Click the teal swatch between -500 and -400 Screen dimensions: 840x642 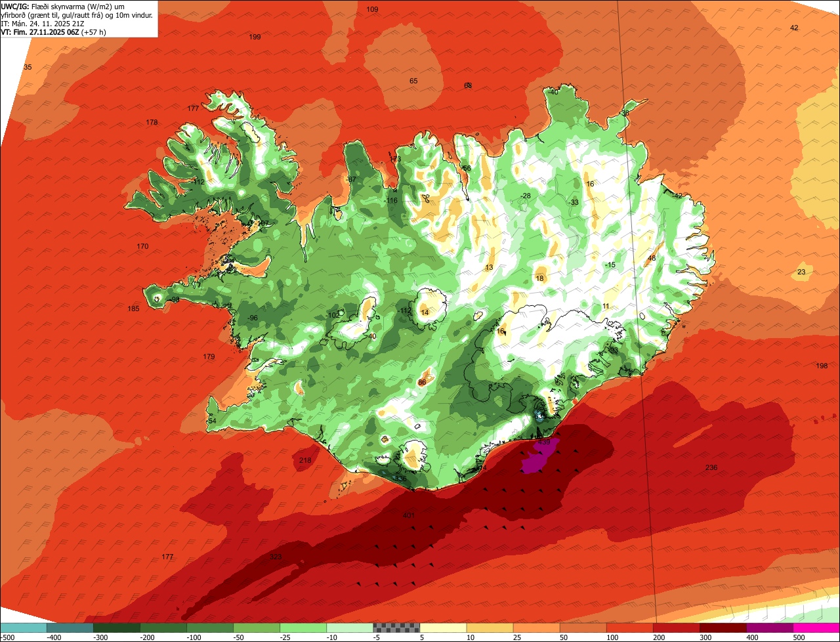coord(23,628)
